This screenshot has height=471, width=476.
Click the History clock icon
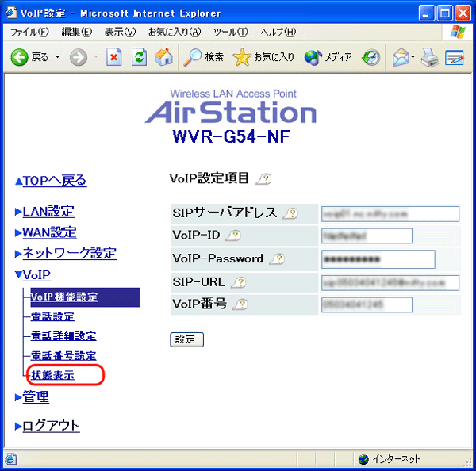click(x=370, y=57)
